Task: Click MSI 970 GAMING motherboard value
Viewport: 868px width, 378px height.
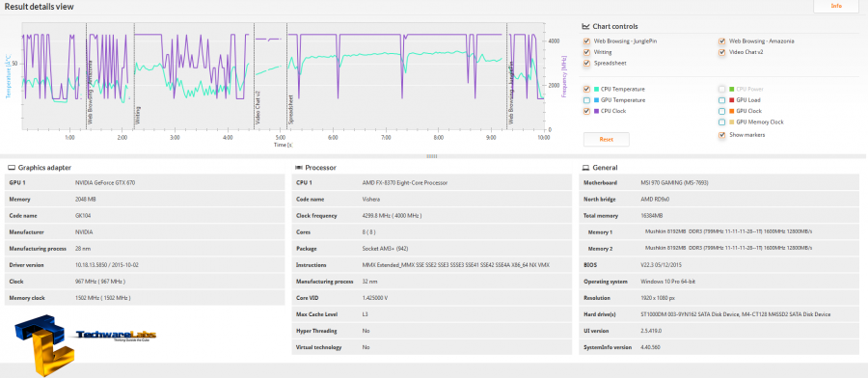Action: pyautogui.click(x=674, y=182)
